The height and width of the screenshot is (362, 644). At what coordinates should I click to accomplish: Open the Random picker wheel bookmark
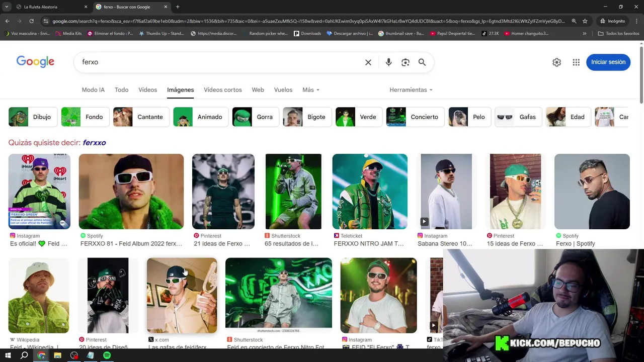[265, 34]
